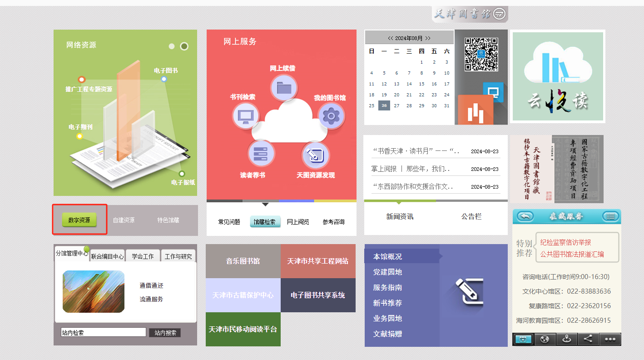Go to previous month in calendar
Viewport: 644px width, 360px height.
(x=391, y=38)
